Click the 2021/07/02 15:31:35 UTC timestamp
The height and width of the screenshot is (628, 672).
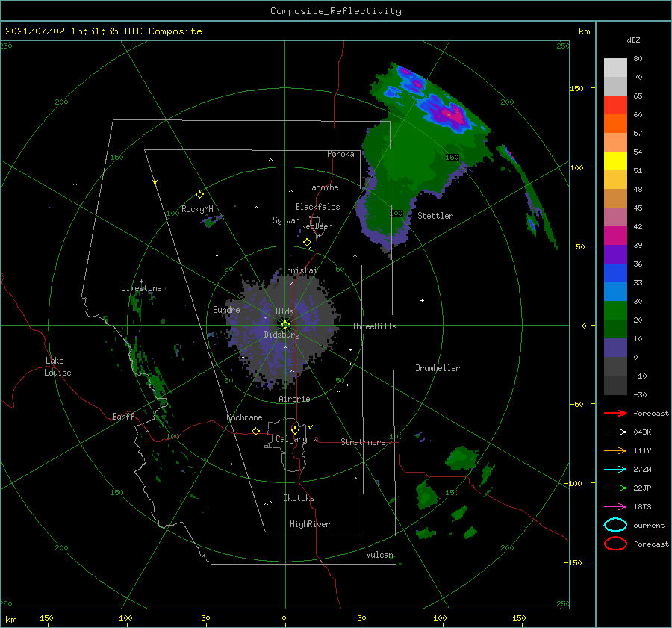coord(103,31)
